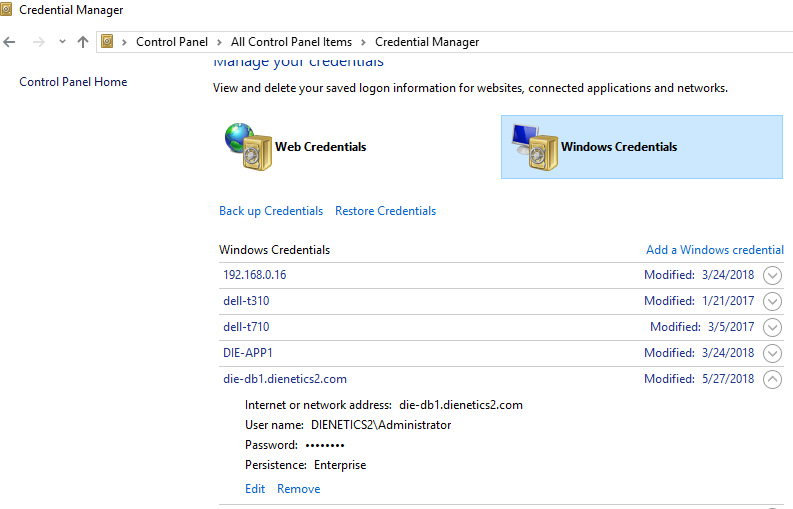This screenshot has width=793, height=509.
Task: Switch to Web Credentials
Action: [x=321, y=147]
